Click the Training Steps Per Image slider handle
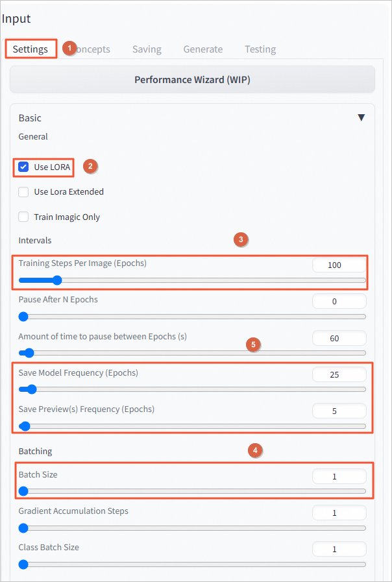This screenshot has height=582, width=392. [x=57, y=280]
